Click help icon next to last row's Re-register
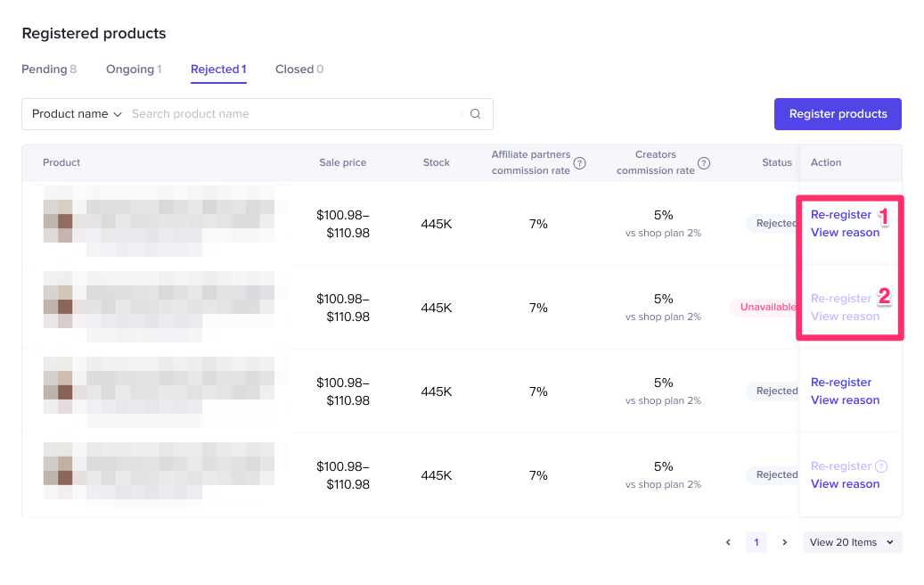The height and width of the screenshot is (585, 924). click(881, 466)
